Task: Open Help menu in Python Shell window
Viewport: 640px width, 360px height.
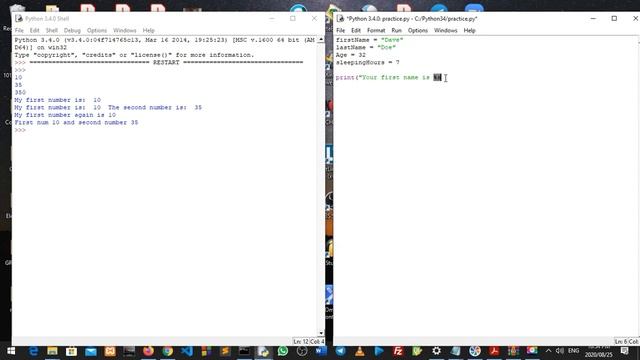Action: pyautogui.click(x=149, y=31)
